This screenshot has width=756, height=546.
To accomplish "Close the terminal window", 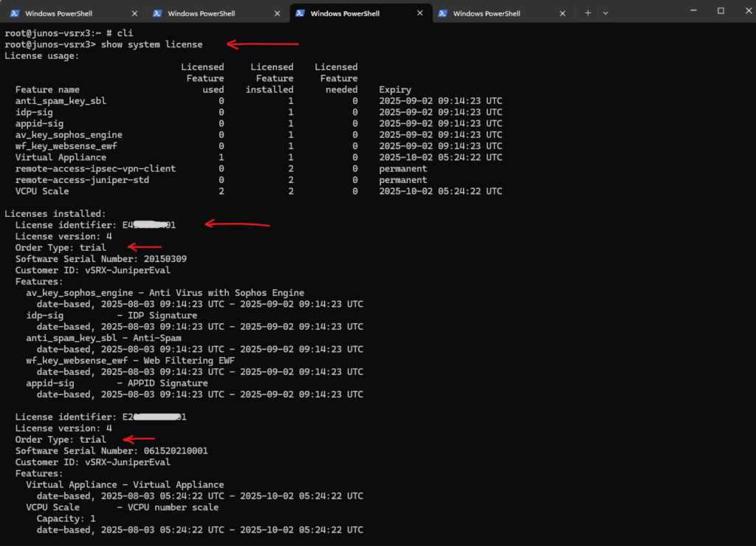I will click(749, 10).
